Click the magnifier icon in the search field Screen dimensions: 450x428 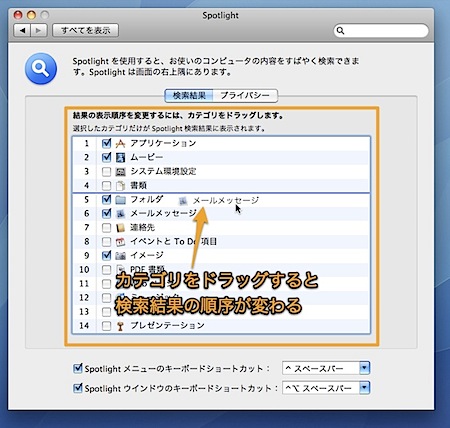pyautogui.click(x=340, y=31)
